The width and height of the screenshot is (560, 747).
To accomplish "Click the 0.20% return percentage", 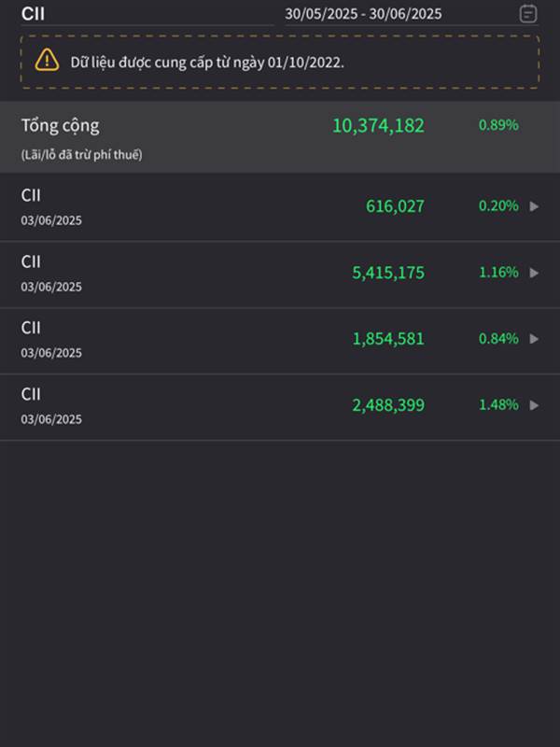I will pos(498,205).
